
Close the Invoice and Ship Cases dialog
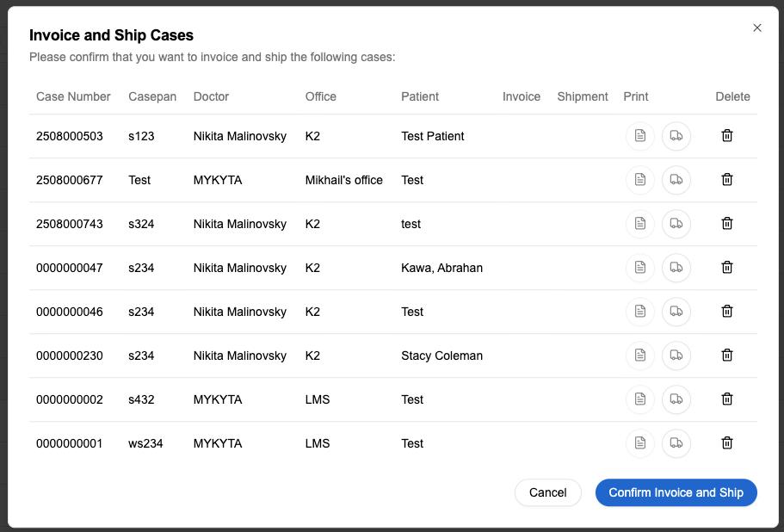pyautogui.click(x=757, y=28)
